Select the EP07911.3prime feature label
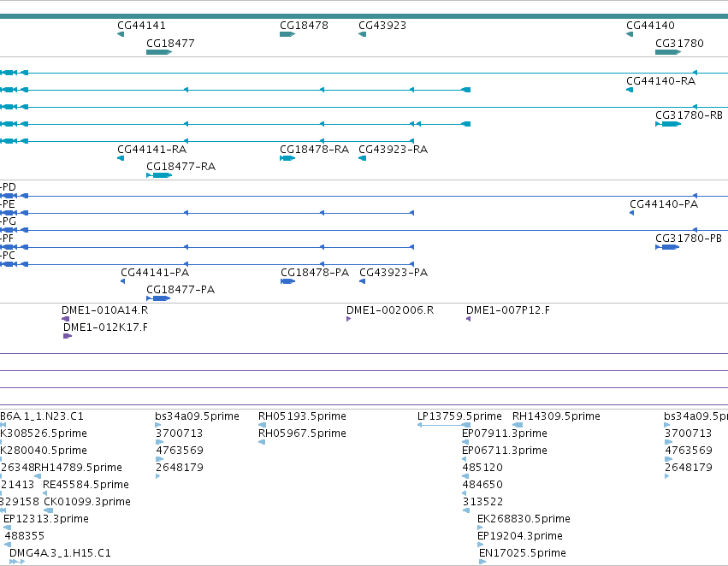 click(505, 433)
